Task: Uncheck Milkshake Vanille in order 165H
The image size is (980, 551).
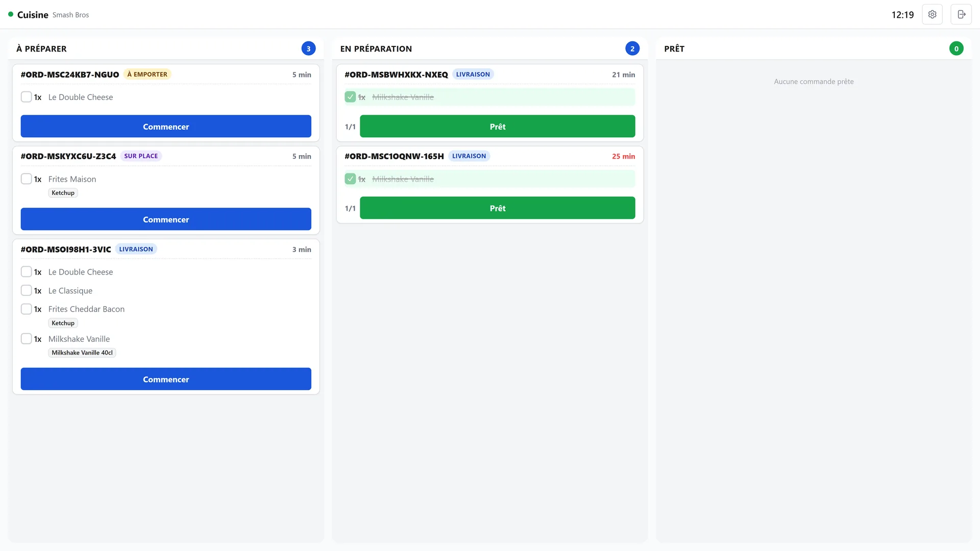Action: (350, 179)
